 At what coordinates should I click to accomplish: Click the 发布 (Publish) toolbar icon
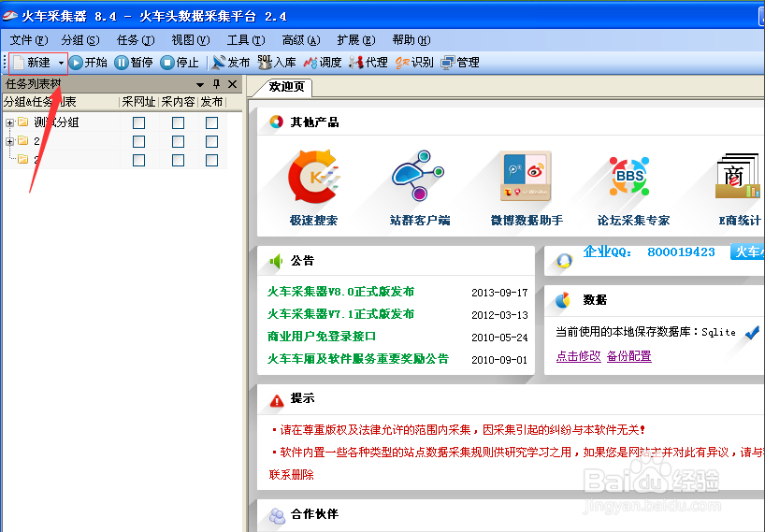219,63
